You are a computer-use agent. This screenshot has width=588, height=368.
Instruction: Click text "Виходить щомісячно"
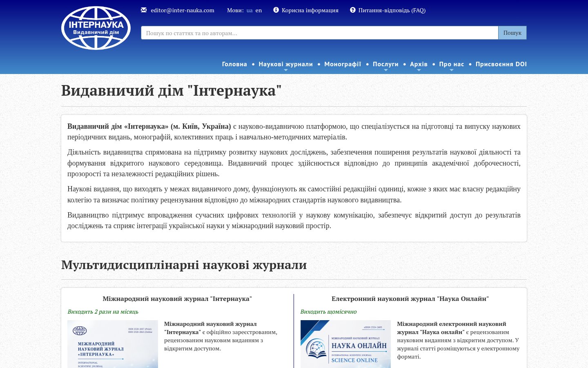click(x=328, y=312)
